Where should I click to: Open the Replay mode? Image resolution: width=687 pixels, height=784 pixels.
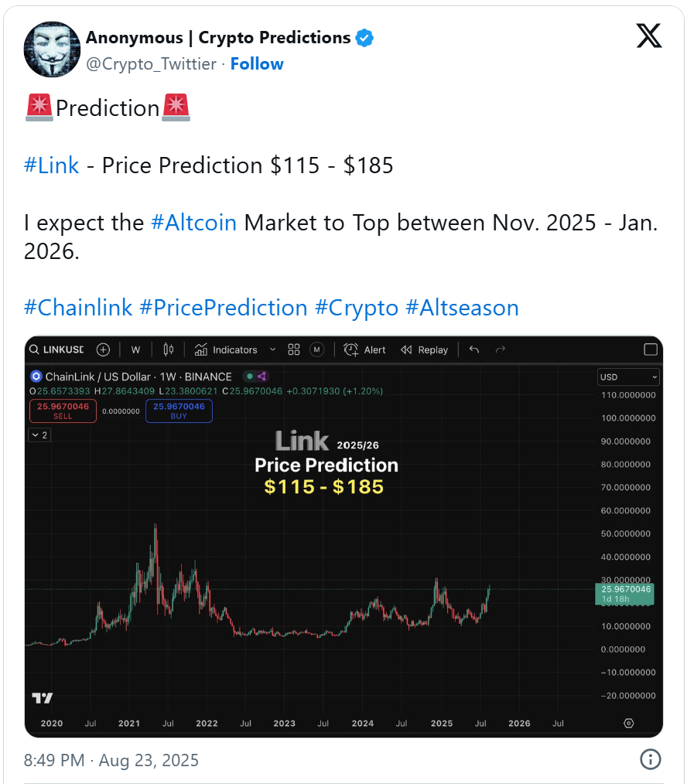(424, 350)
